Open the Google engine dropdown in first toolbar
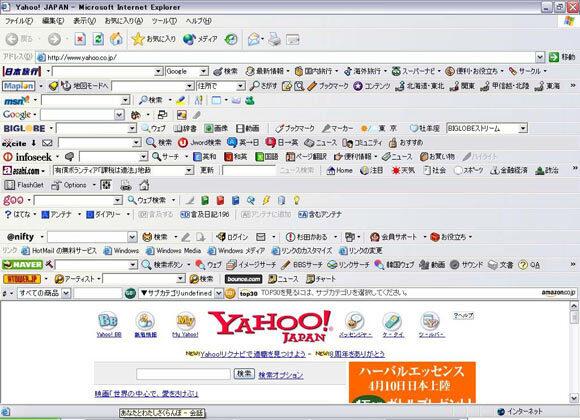580x420 pixels. (x=203, y=71)
